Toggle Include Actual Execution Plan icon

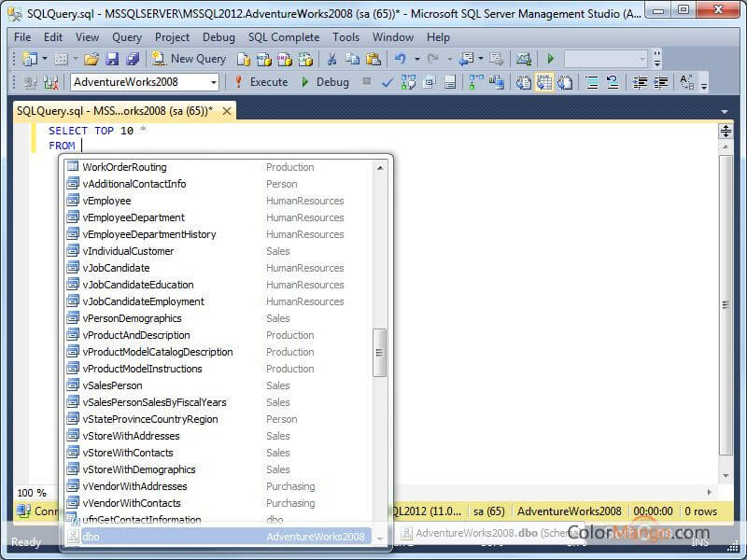(x=476, y=82)
